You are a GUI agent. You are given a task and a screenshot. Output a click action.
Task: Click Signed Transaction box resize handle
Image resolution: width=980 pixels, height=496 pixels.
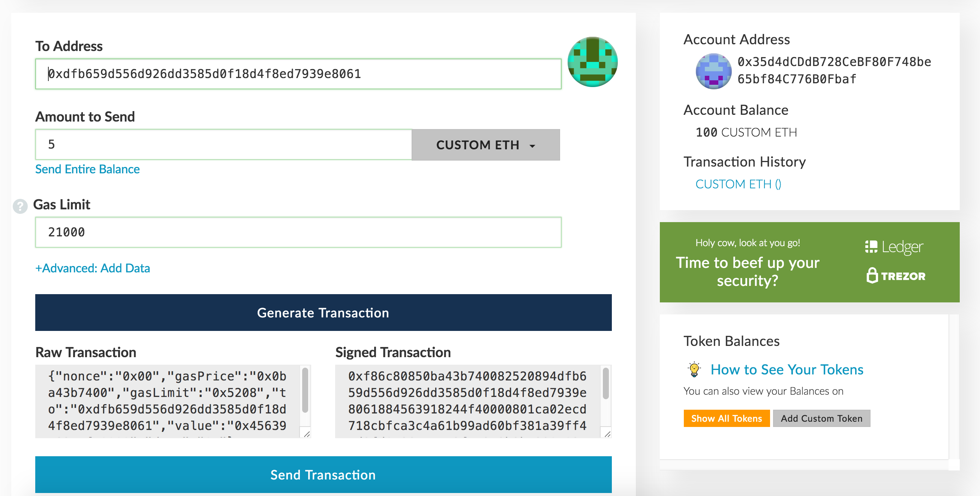click(607, 434)
